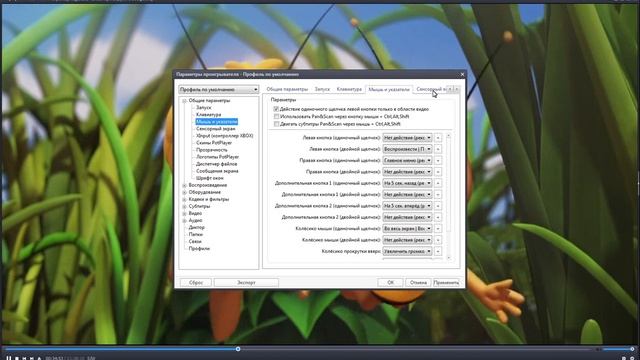Open Правая кнопка (двойной щелчок) action dropdown

407,172
